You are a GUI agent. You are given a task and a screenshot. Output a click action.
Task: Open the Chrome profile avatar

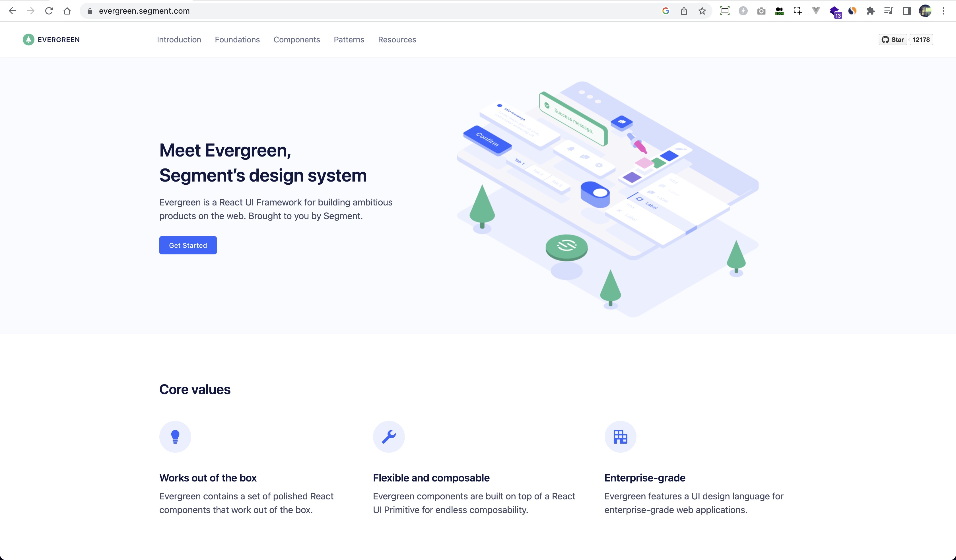click(x=925, y=11)
